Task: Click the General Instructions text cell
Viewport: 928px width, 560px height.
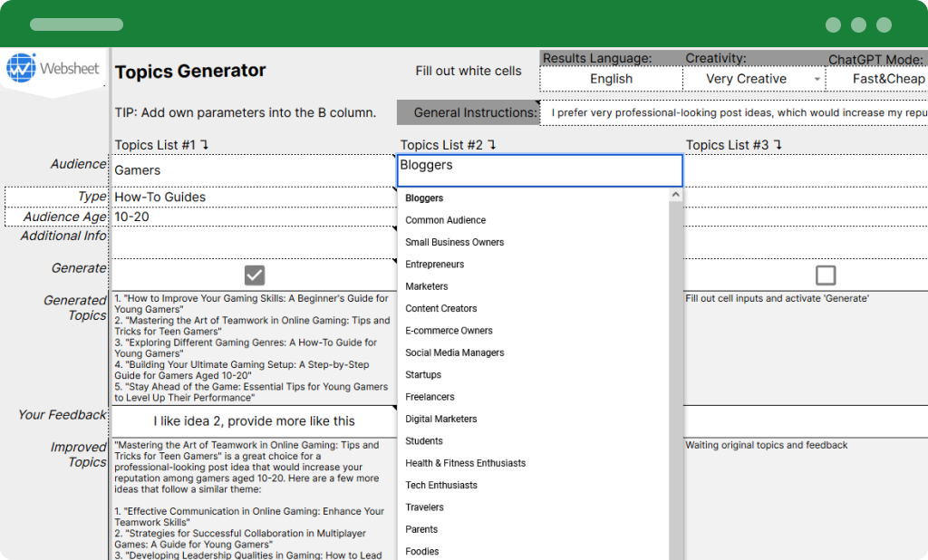Action: (x=734, y=112)
